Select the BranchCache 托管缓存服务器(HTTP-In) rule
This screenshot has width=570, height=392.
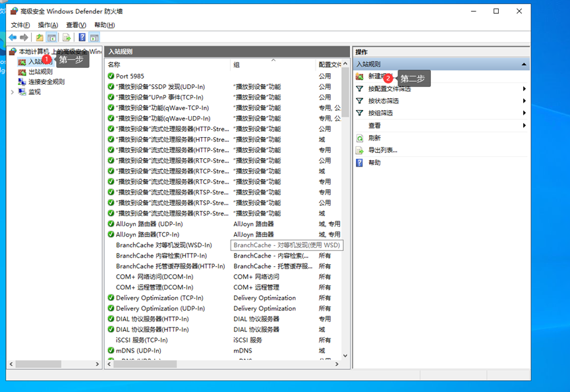point(171,266)
